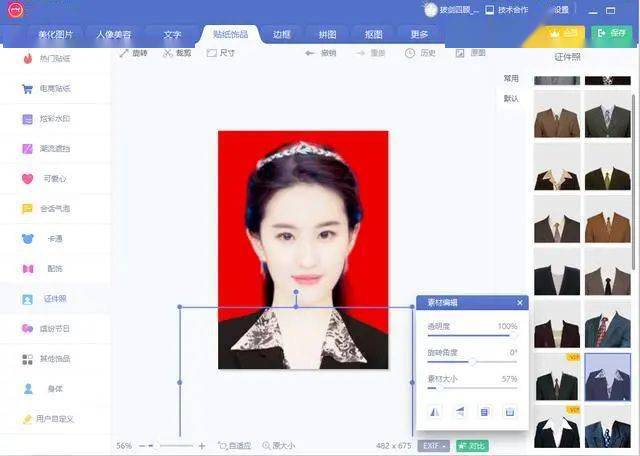Click the user avatar at top
Image resolution: width=640 pixels, height=456 pixels.
[x=431, y=10]
